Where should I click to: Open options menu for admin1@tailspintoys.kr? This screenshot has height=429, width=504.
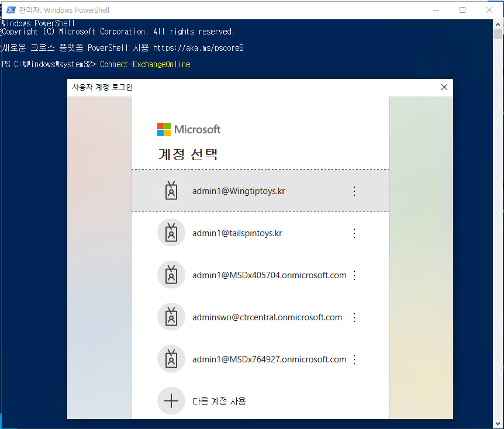point(354,233)
